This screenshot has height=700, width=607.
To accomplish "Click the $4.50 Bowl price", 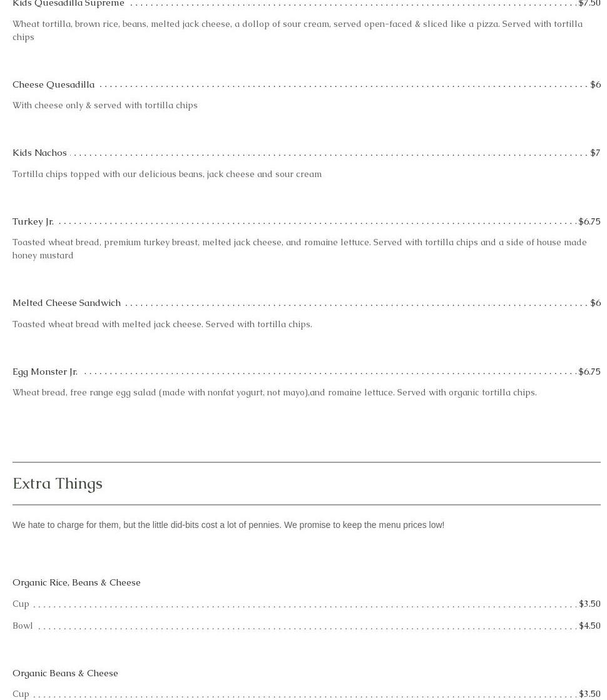I will point(589,626).
